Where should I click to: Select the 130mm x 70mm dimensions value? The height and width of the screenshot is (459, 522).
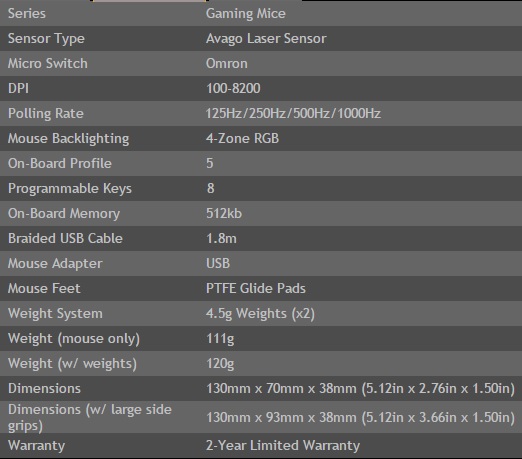point(360,389)
